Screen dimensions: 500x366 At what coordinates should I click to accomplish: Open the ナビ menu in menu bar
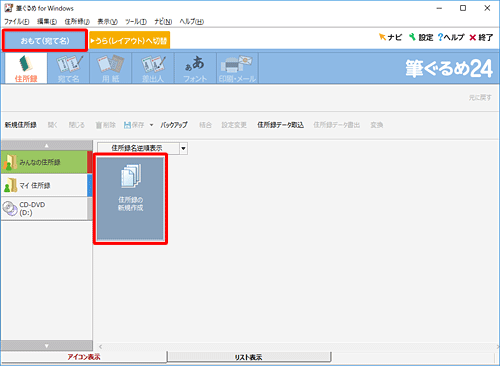pyautogui.click(x=163, y=21)
